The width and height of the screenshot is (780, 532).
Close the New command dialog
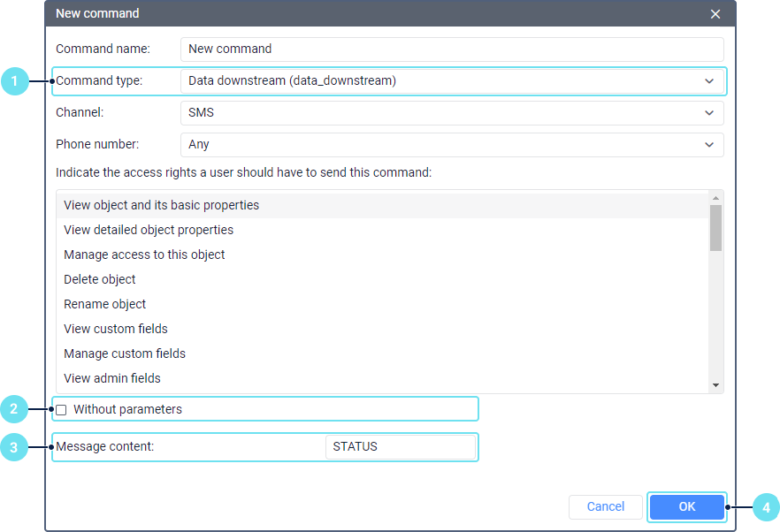pos(715,14)
